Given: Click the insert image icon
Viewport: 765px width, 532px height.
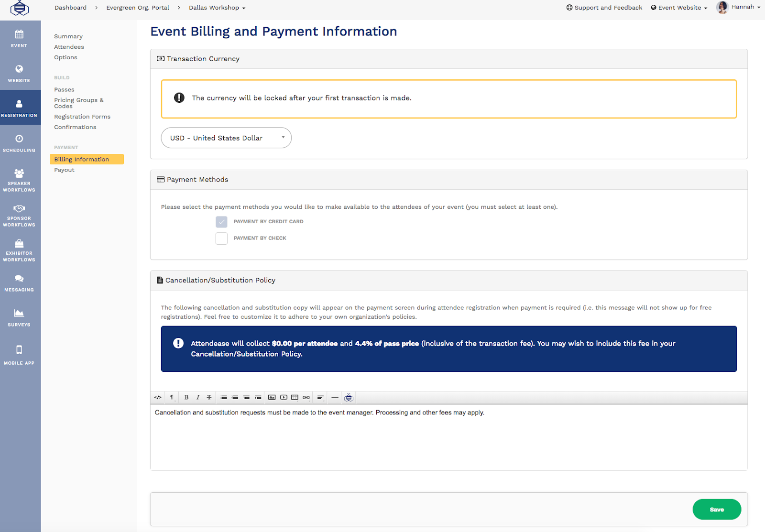Looking at the screenshot, I should (272, 397).
